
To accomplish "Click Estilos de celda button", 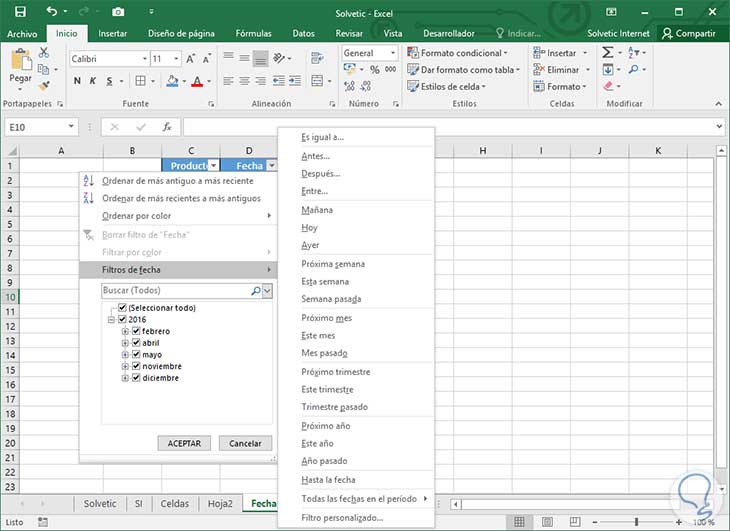I will pos(446,86).
